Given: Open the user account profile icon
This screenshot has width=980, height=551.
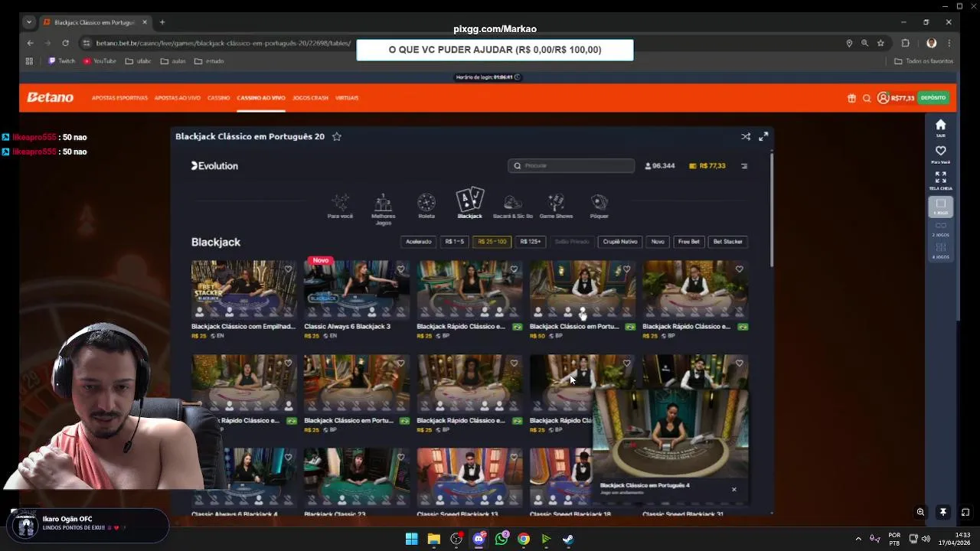Looking at the screenshot, I should [883, 98].
